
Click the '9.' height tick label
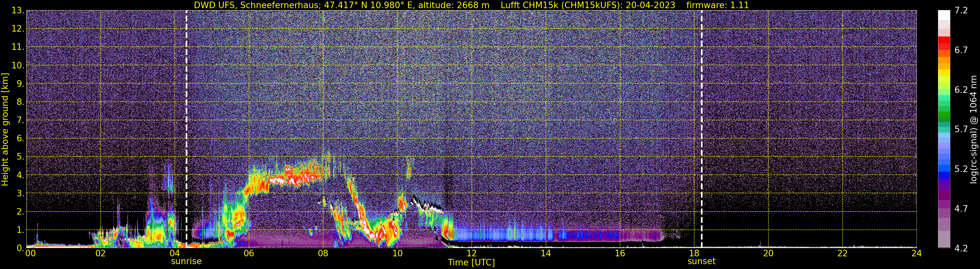pyautogui.click(x=20, y=84)
